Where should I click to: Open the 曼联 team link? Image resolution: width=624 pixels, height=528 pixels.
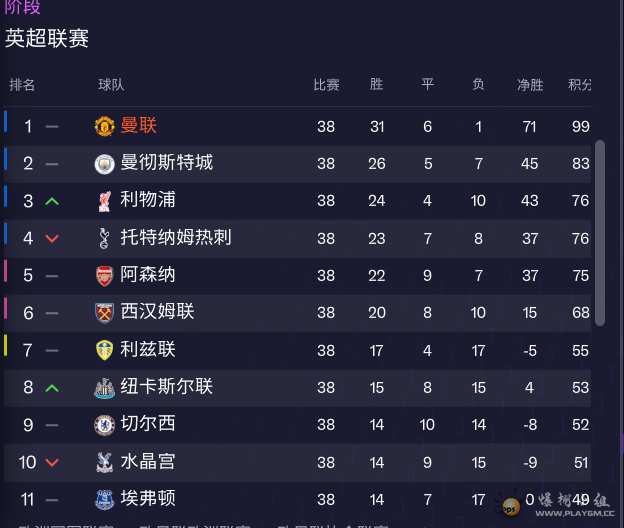[x=139, y=126]
